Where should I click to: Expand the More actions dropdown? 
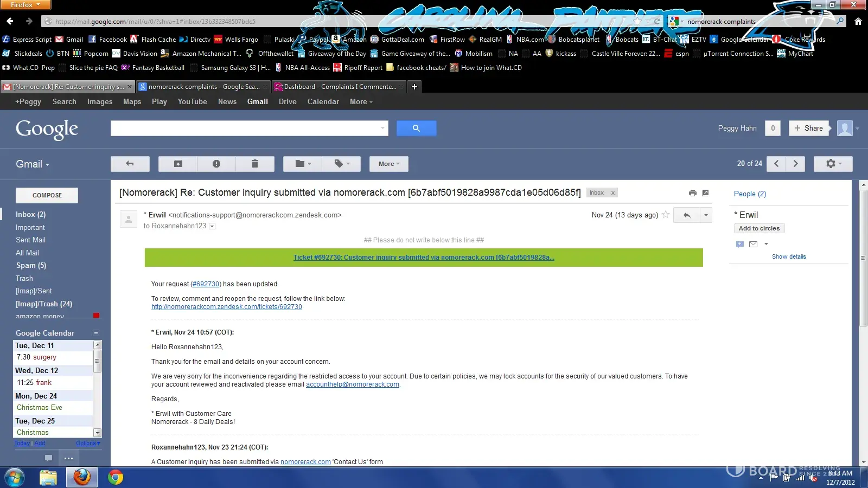point(388,164)
